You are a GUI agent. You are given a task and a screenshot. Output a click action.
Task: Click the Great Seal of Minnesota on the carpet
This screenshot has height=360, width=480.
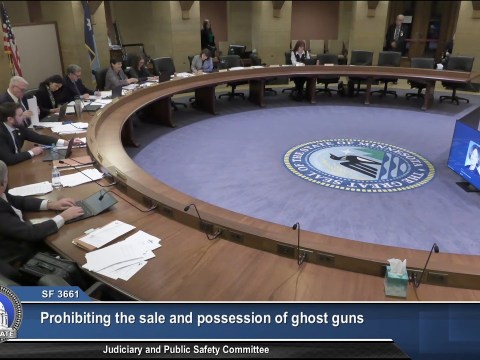click(x=359, y=166)
